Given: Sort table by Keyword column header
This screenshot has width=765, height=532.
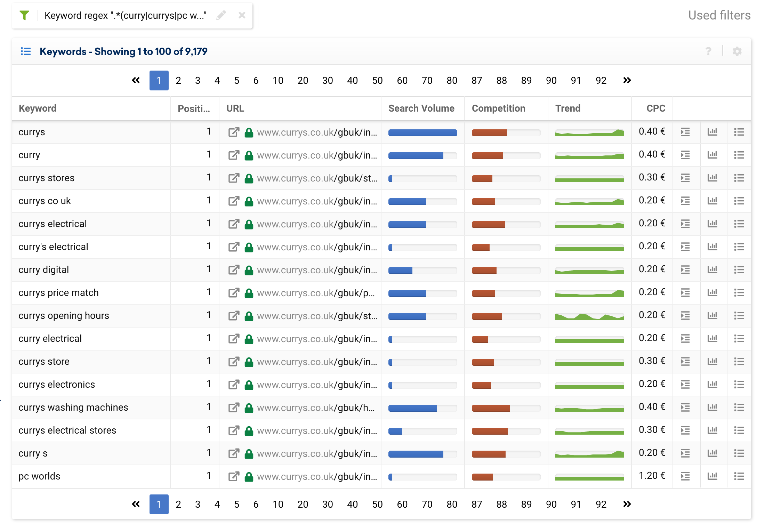Looking at the screenshot, I should click(x=38, y=108).
